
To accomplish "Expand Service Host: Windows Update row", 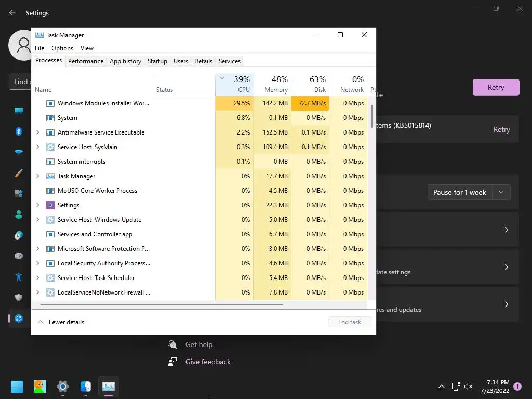I will 37,220.
